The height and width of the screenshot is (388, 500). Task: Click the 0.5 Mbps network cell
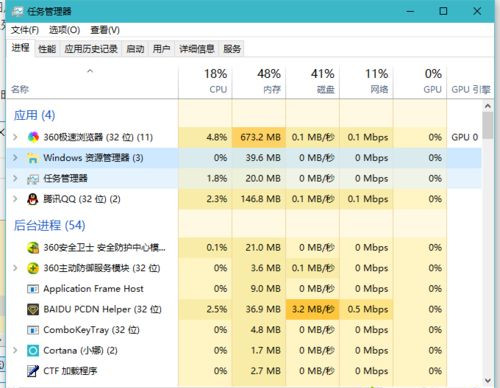(x=366, y=309)
